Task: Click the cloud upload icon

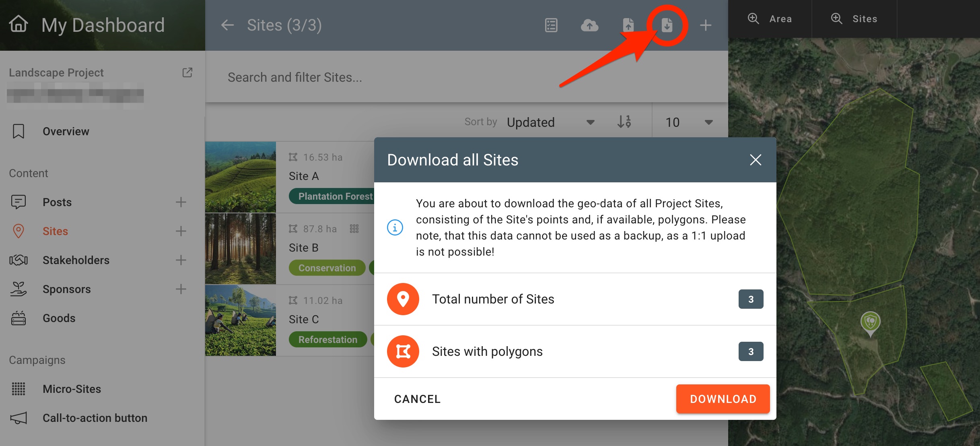Action: click(x=589, y=25)
